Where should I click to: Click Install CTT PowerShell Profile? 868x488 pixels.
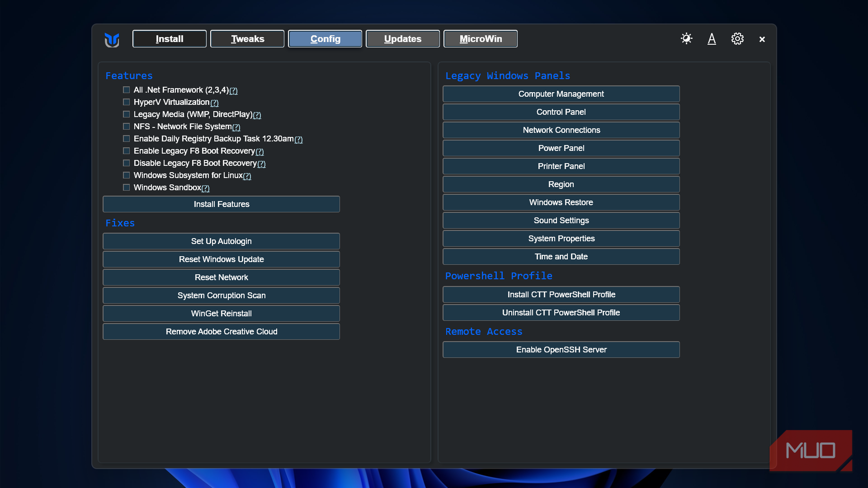pyautogui.click(x=561, y=295)
